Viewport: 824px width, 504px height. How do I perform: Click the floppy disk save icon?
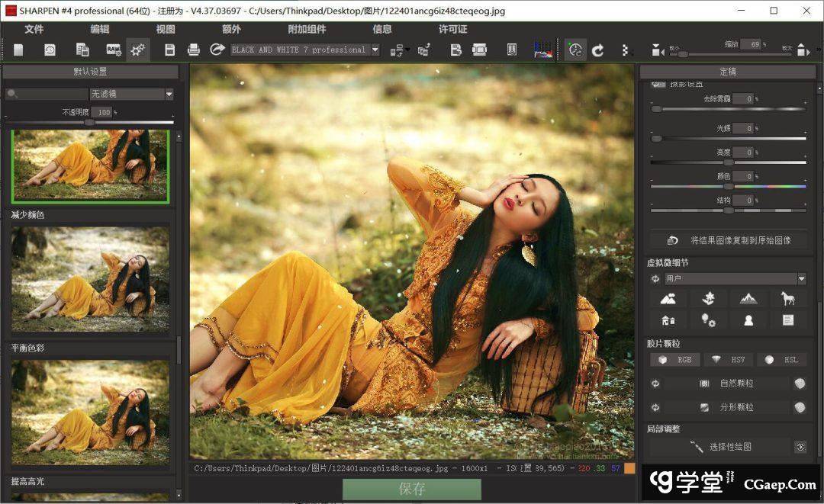pyautogui.click(x=170, y=50)
